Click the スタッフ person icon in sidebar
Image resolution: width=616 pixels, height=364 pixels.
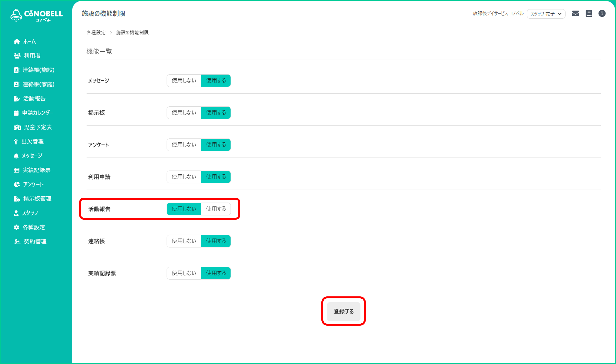[16, 213]
